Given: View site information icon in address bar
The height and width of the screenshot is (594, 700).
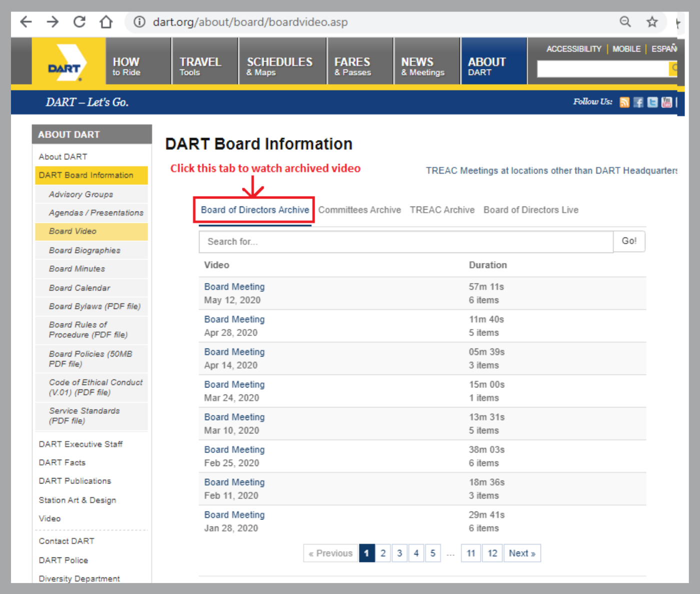Looking at the screenshot, I should [139, 22].
